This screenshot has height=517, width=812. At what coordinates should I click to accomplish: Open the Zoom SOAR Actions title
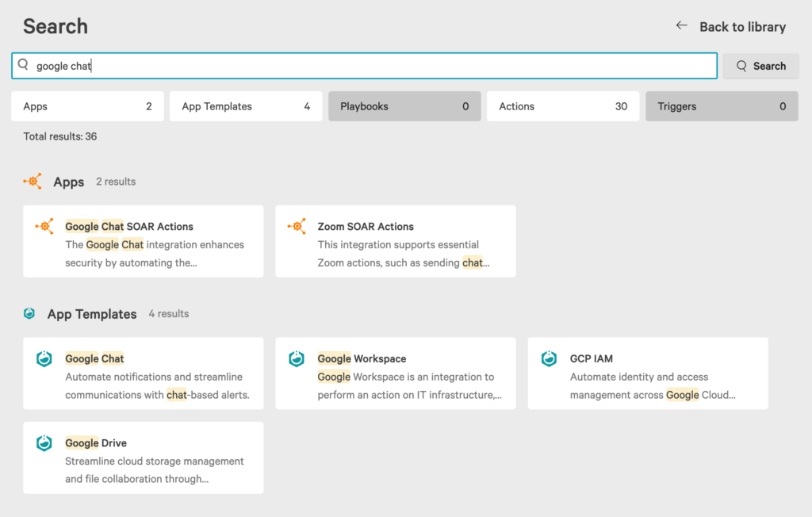coord(366,226)
